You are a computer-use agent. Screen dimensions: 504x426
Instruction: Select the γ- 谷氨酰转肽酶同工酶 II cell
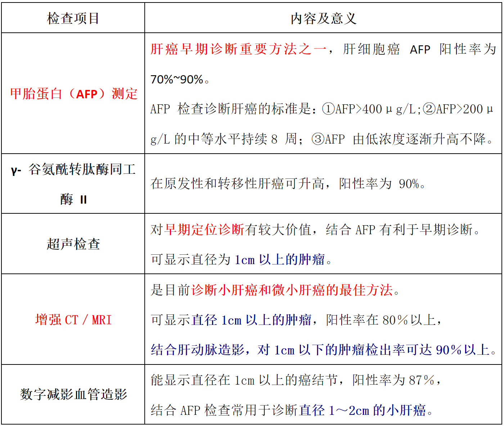click(73, 183)
